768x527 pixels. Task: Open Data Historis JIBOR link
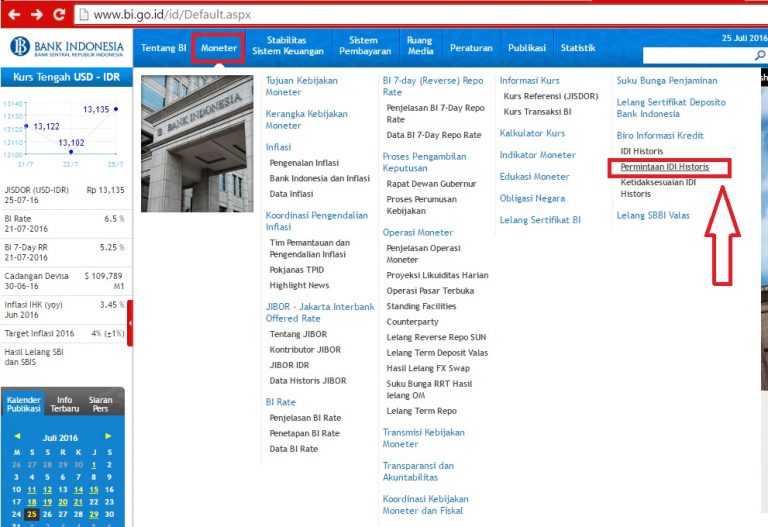click(308, 381)
